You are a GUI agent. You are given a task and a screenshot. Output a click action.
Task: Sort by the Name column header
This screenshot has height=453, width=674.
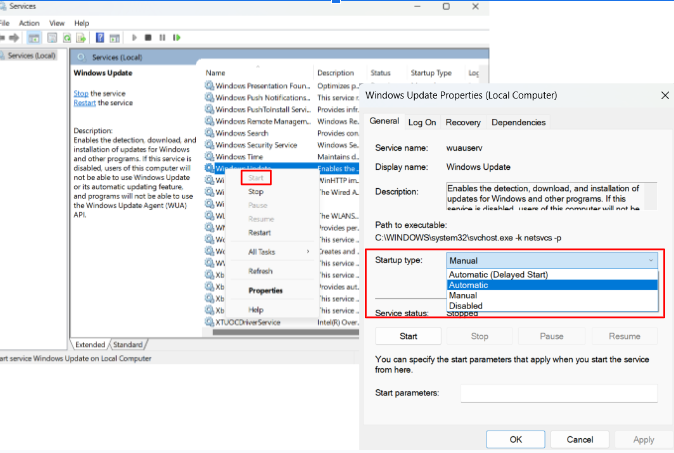point(215,73)
